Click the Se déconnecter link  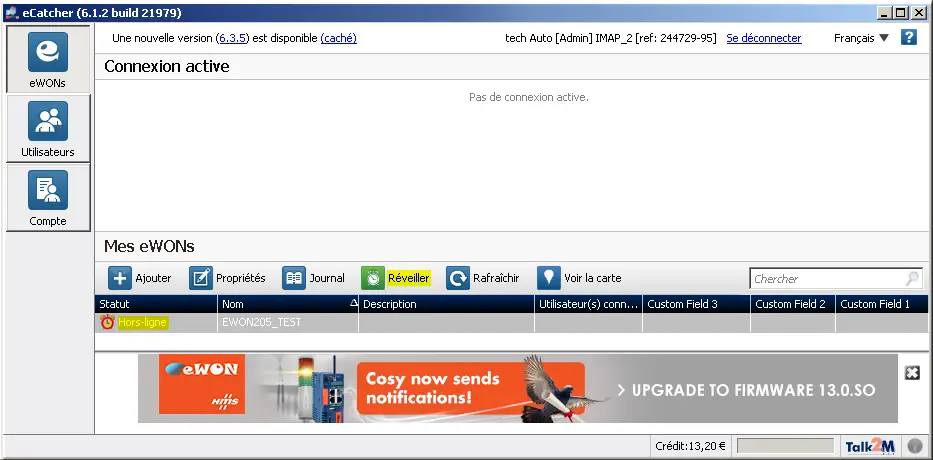(764, 38)
